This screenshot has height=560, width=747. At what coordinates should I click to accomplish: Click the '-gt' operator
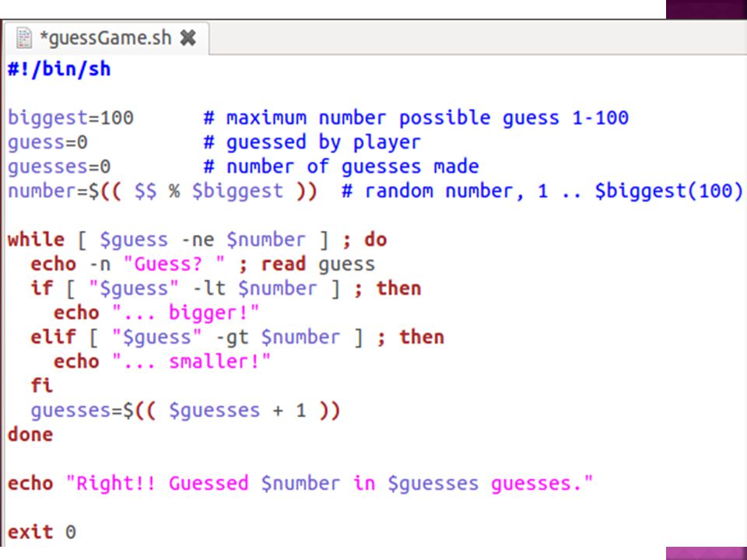232,337
